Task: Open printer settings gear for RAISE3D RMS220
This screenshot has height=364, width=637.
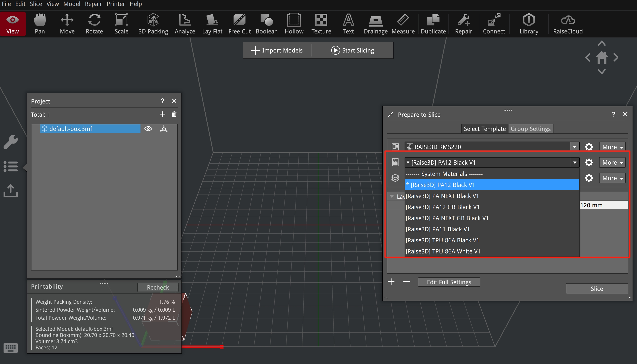Action: pyautogui.click(x=589, y=147)
